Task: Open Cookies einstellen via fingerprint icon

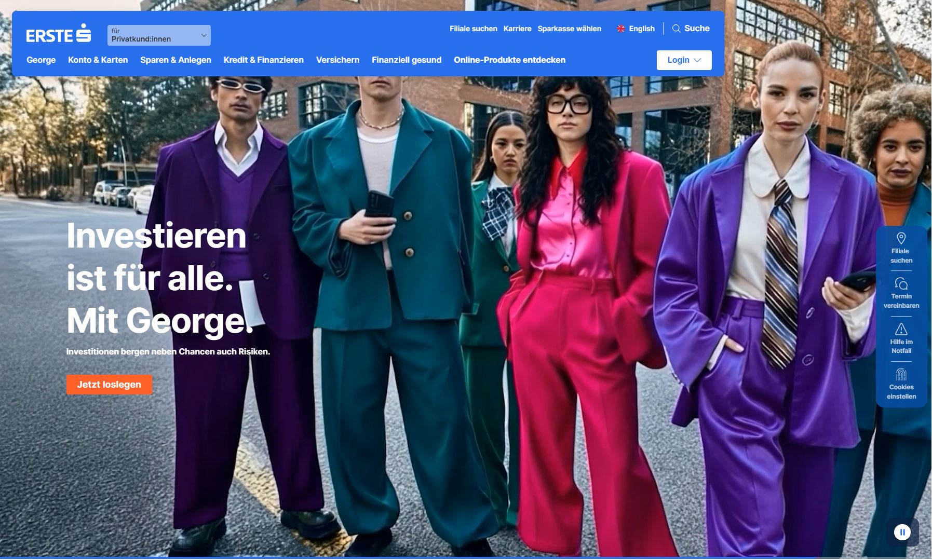Action: point(901,373)
